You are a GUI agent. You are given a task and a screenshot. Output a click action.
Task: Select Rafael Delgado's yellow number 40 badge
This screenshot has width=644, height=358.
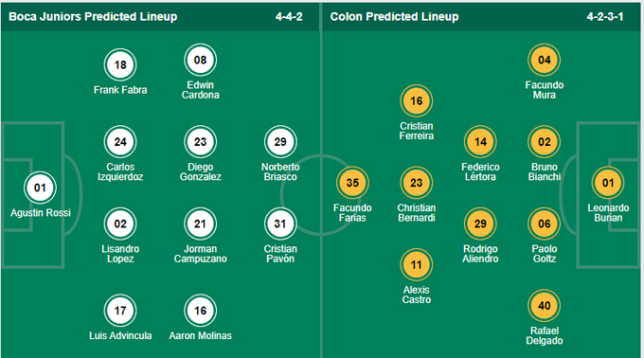(x=545, y=306)
